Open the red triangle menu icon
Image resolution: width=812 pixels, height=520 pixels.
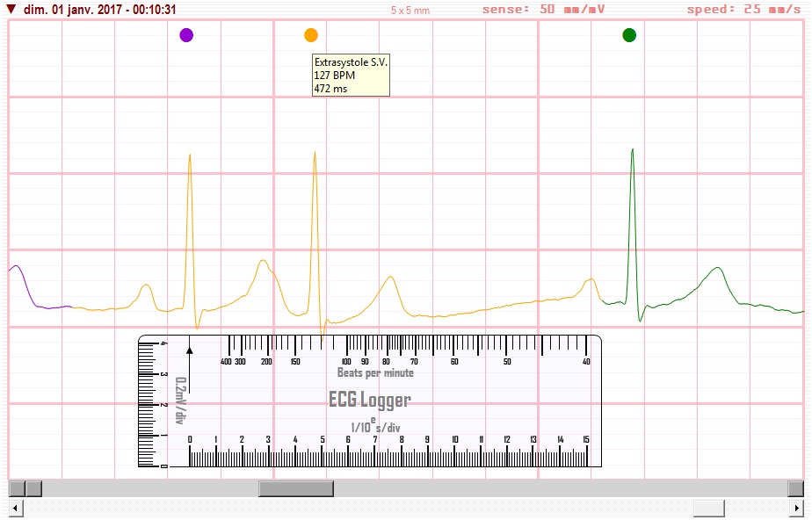[11, 9]
